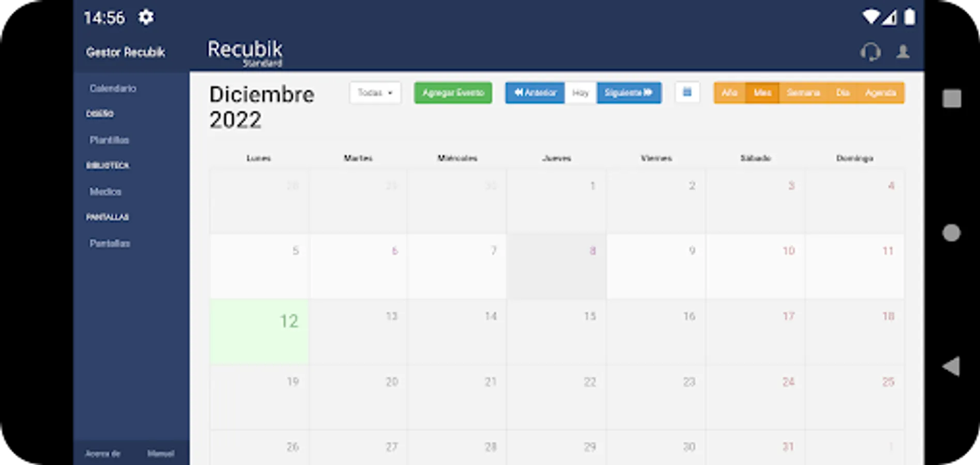
Task: Open Calendario in the sidebar
Action: click(x=113, y=88)
